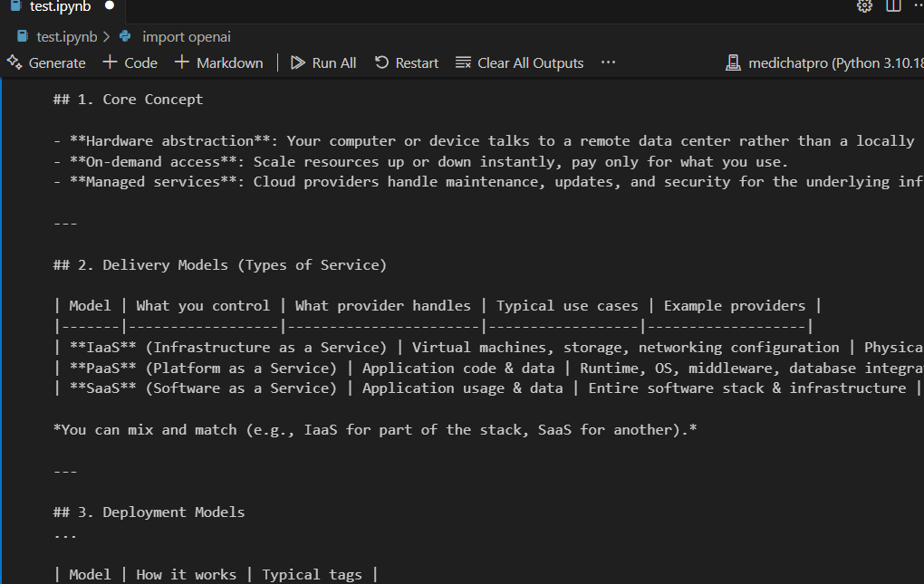
Task: Restart the notebook kernel
Action: (407, 62)
